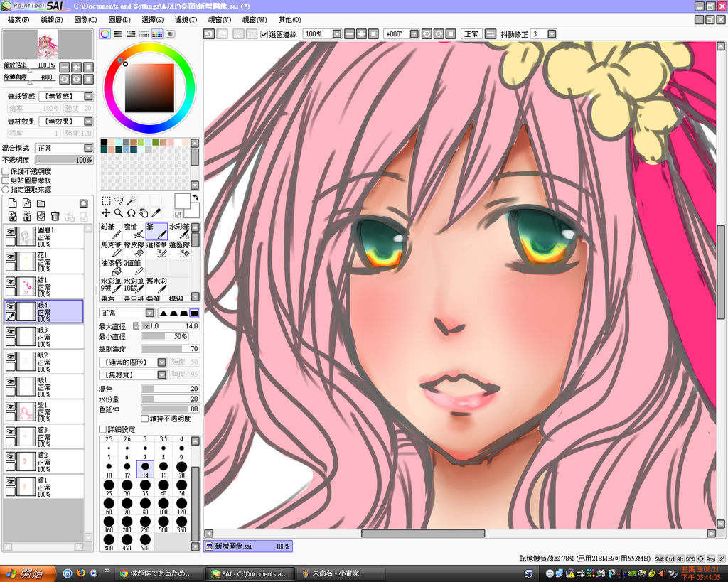Select the 馬克筆 marker tool
728x582 pixels.
pos(110,249)
